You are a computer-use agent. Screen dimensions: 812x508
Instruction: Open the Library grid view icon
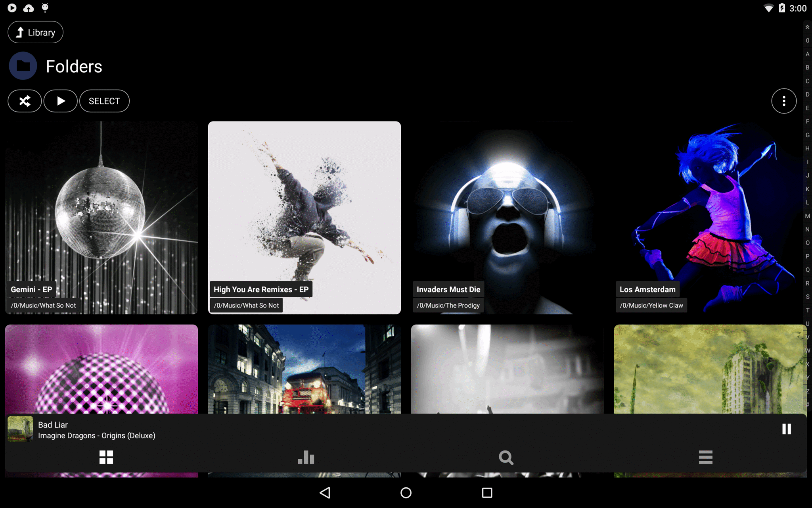click(x=106, y=458)
